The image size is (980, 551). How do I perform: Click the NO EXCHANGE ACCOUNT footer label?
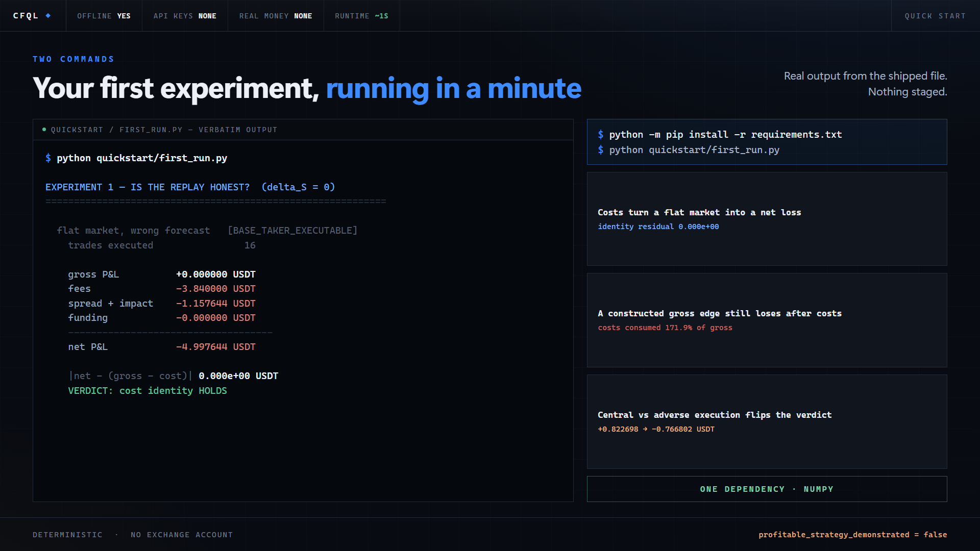(182, 535)
